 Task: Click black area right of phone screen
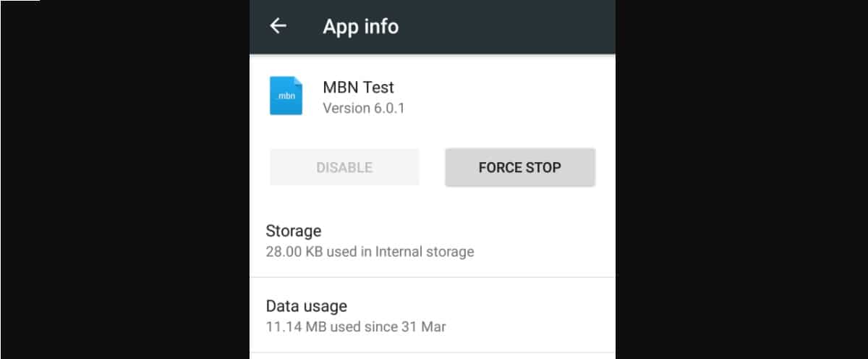[x=741, y=181]
